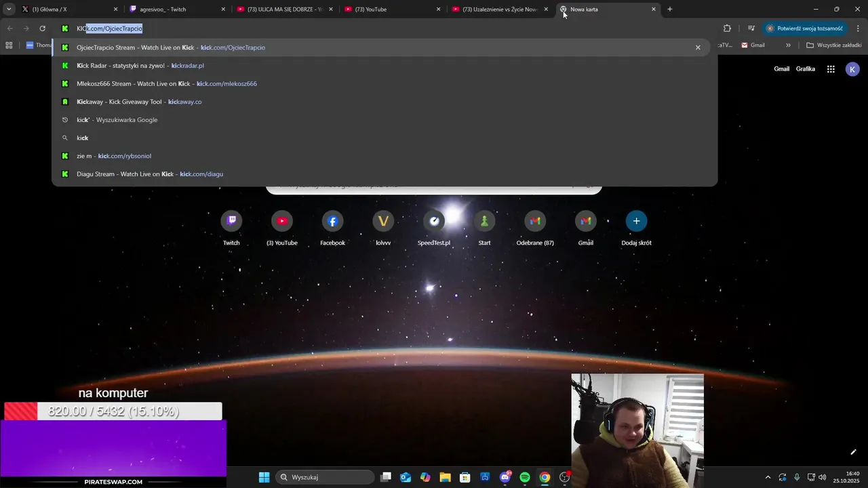Switch to agresivoo_ - Twitch tab
Screen dimensions: 868x488
pyautogui.click(x=178, y=9)
